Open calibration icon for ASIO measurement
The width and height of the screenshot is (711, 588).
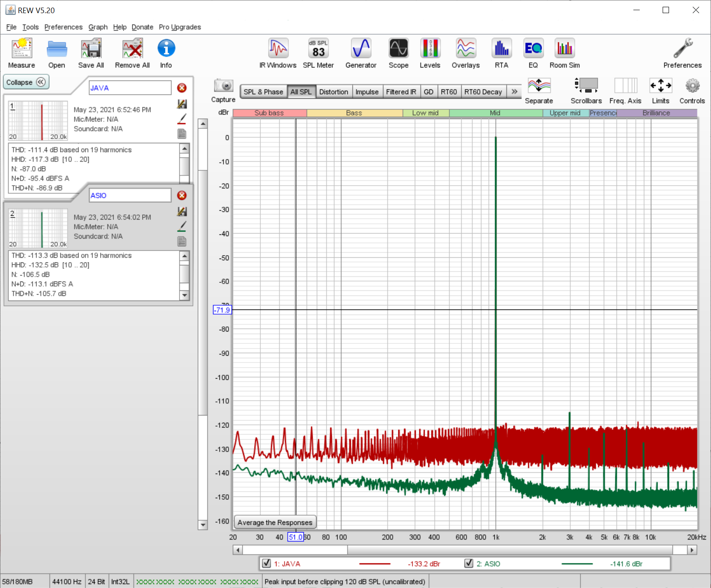tap(182, 212)
